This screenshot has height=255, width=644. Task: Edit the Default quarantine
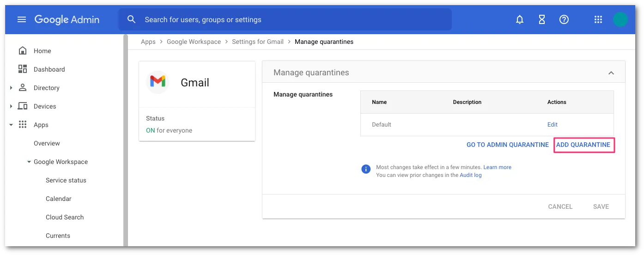coord(552,124)
